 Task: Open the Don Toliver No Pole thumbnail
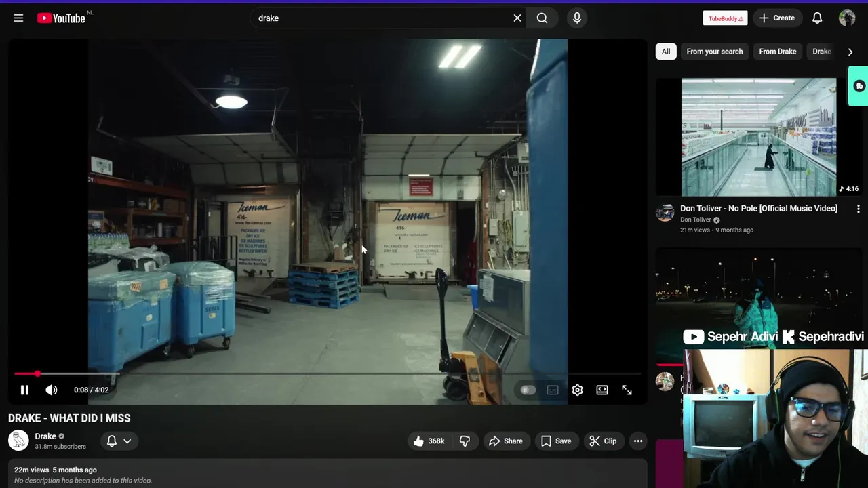click(759, 137)
